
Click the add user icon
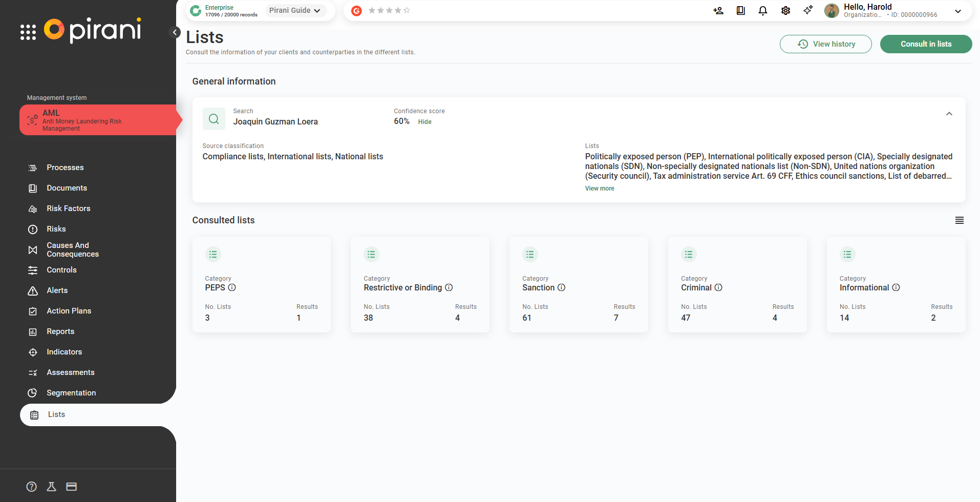click(x=718, y=11)
